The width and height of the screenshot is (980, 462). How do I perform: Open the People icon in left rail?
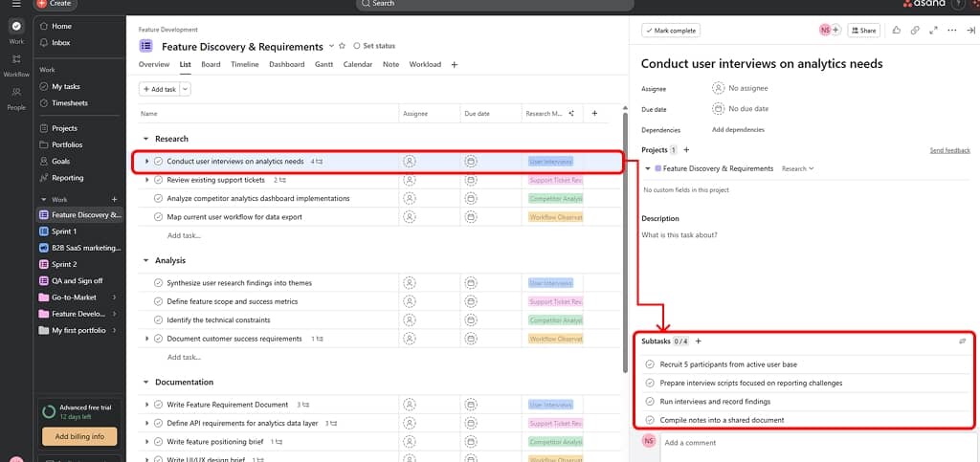tap(16, 92)
